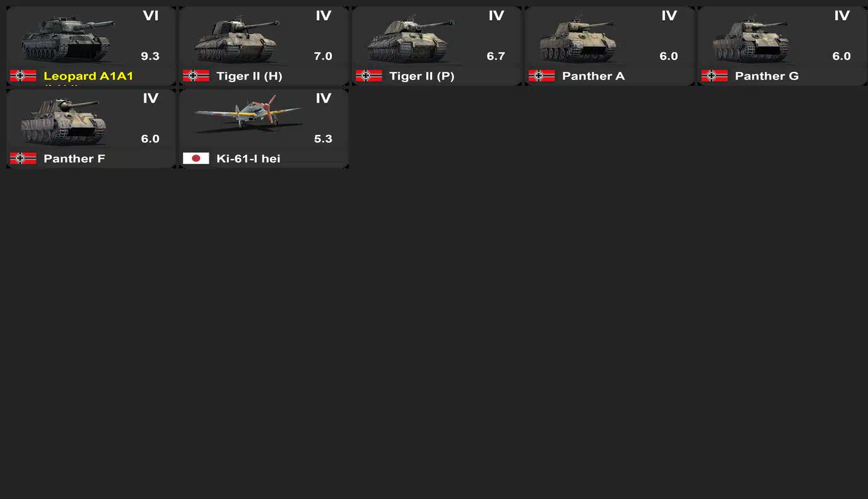Click the rank VI numeral on Leopard card
Image resolution: width=868 pixels, height=499 pixels.
point(151,16)
